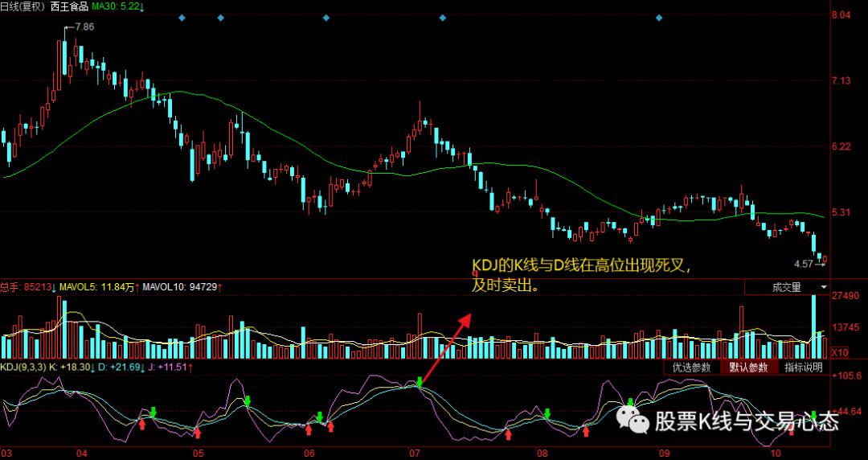Click the blue diamond marker nearest 8.04 label

pyautogui.click(x=659, y=18)
